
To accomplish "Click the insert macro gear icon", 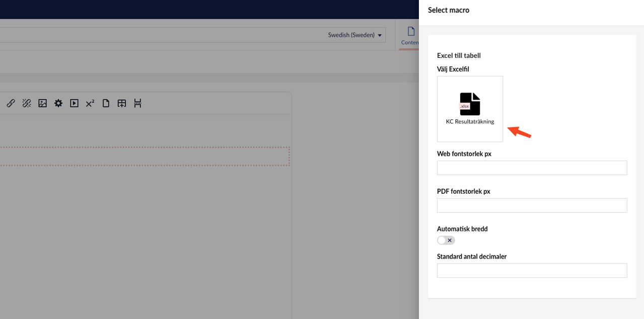I will pos(58,103).
